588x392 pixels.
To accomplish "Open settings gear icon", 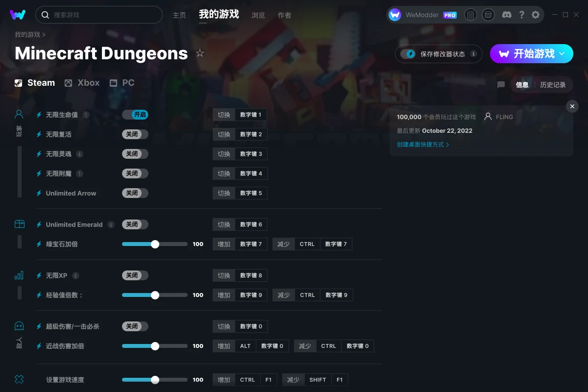I will pyautogui.click(x=536, y=15).
